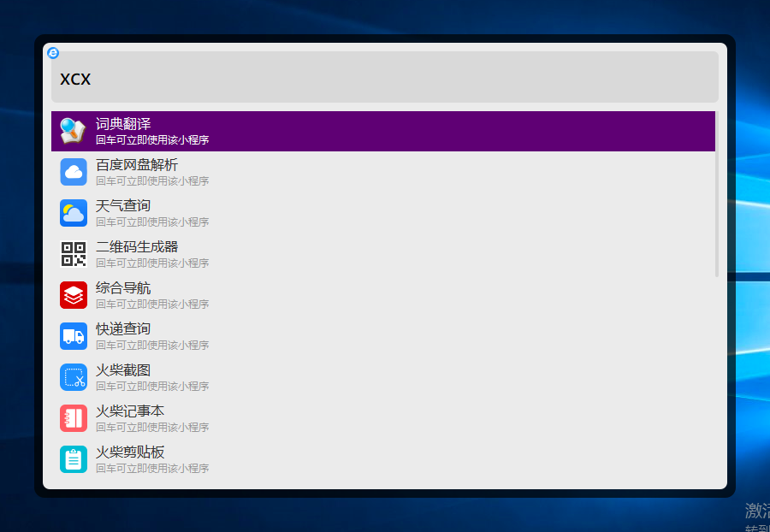
Task: Click the subtitle under 天气查询
Action: [x=152, y=222]
